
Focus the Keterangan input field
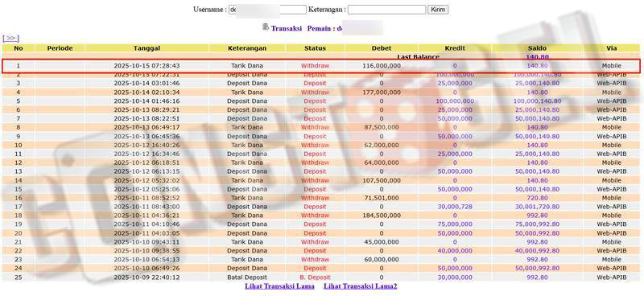pos(386,10)
